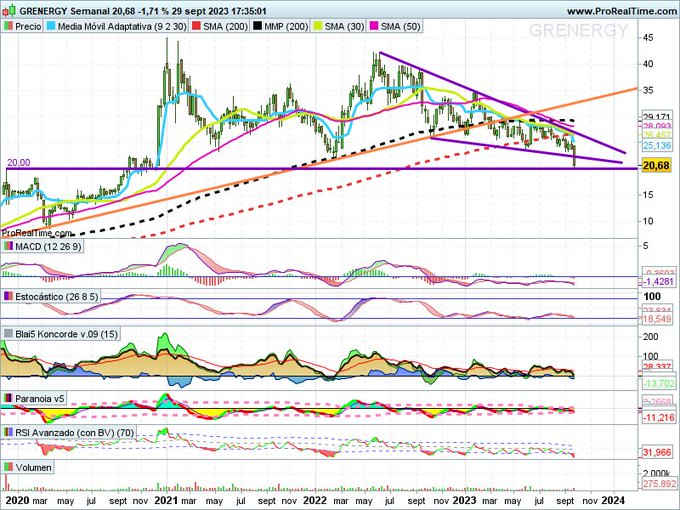
Task: Click the RSI Avanzado indicator icon
Action: (8, 432)
